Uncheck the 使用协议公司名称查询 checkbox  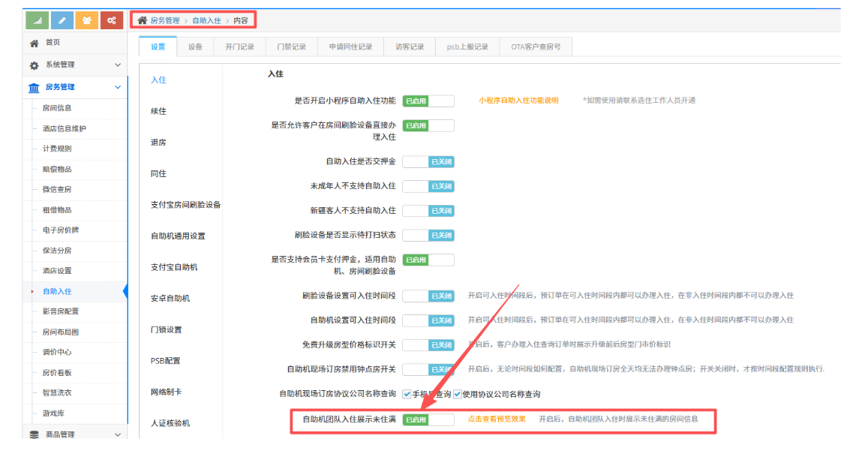click(x=457, y=395)
